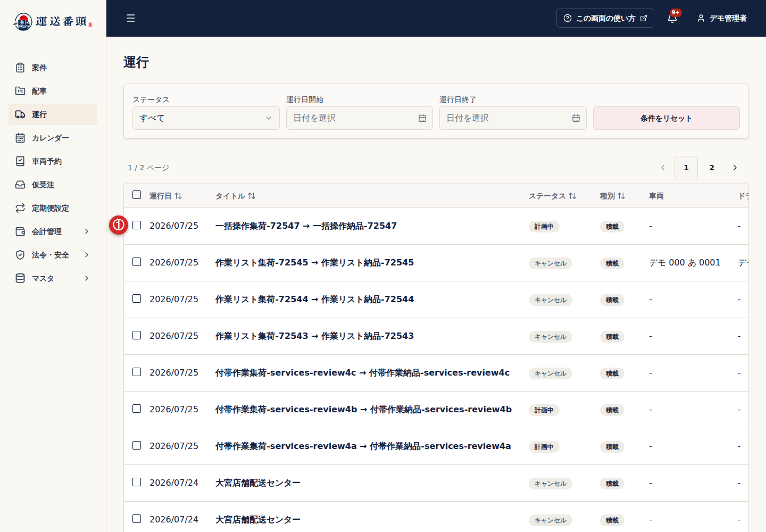The image size is (766, 532).
Task: Click the 会計管理 wallet icon
Action: tap(20, 231)
